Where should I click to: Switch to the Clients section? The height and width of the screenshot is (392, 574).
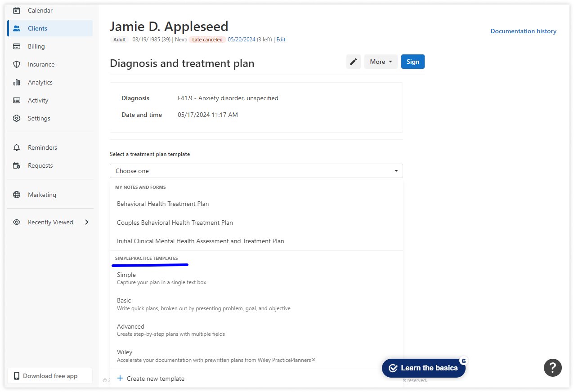[x=37, y=28]
